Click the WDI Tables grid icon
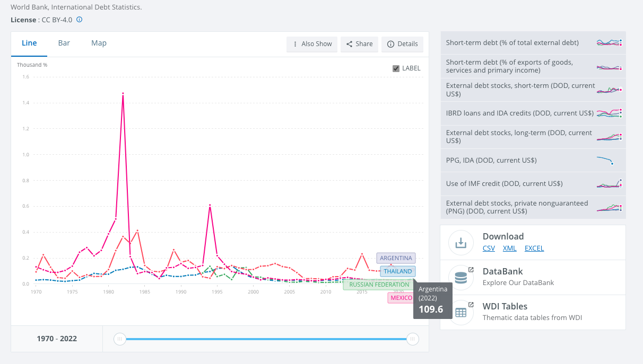Image resolution: width=643 pixels, height=364 pixels. point(460,313)
